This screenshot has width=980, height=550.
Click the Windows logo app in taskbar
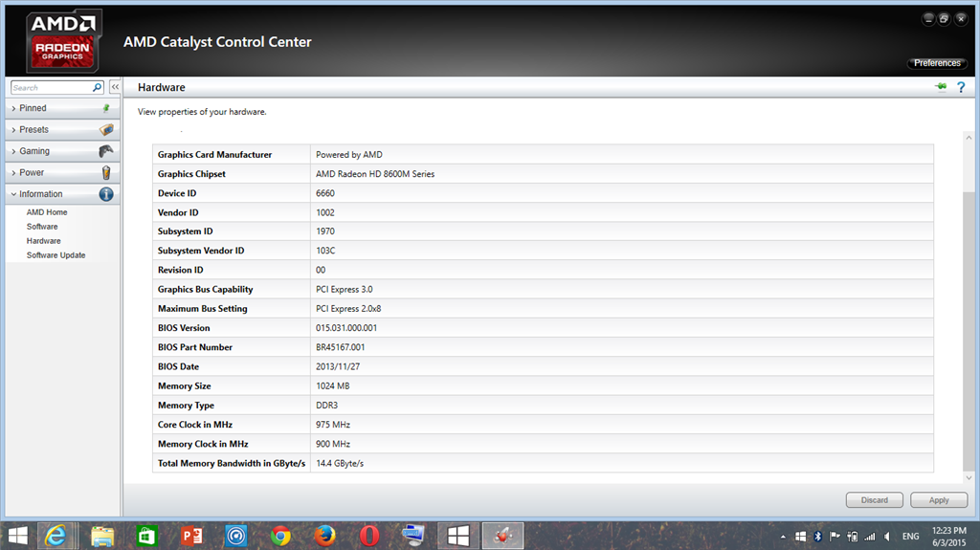pyautogui.click(x=458, y=536)
